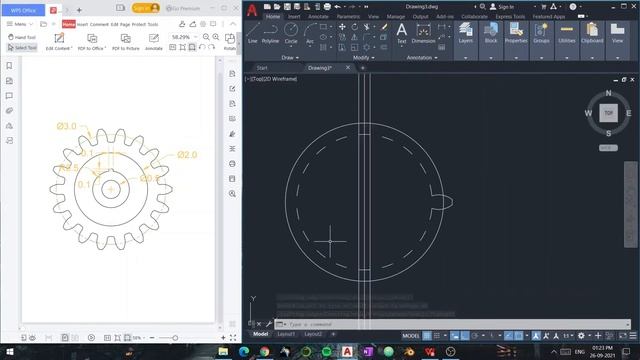Screen dimensions: 640x360
Task: Click Sign In in AutoCAD title bar
Action: click(502, 7)
